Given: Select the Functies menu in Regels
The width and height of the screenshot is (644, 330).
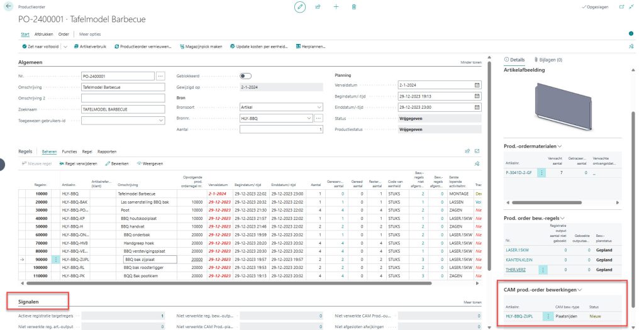Looking at the screenshot, I should point(69,151).
